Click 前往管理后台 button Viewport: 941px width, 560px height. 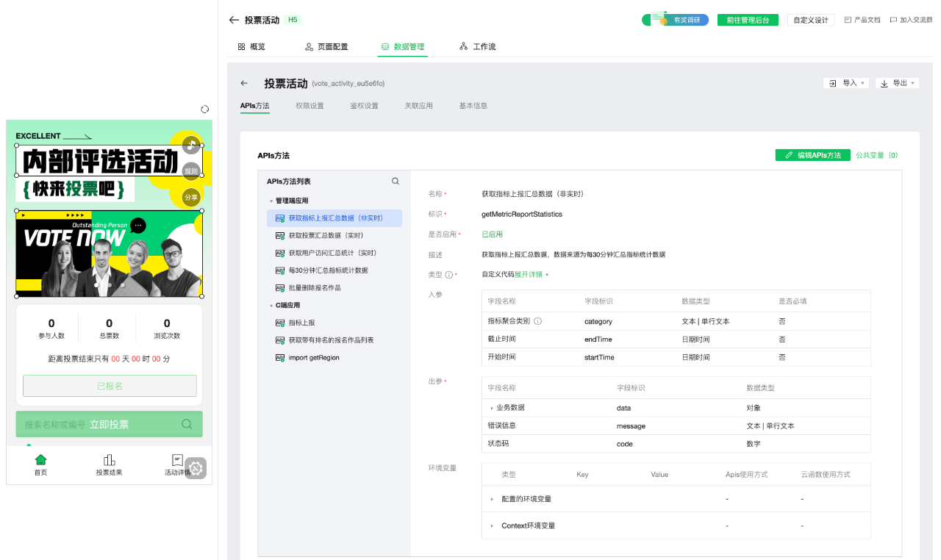748,20
